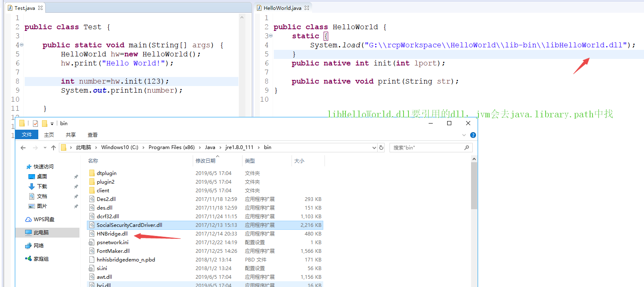
Task: Unpin 图片 from quick access
Action: pos(75,205)
